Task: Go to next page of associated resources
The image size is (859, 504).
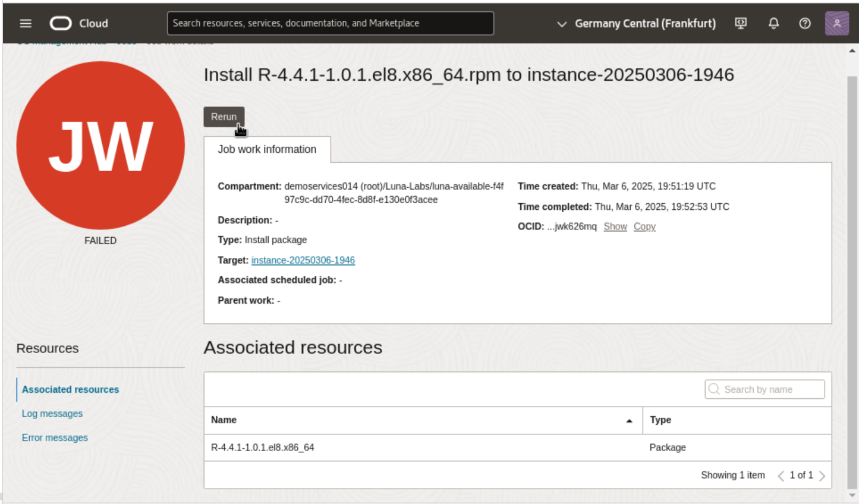Action: click(822, 475)
